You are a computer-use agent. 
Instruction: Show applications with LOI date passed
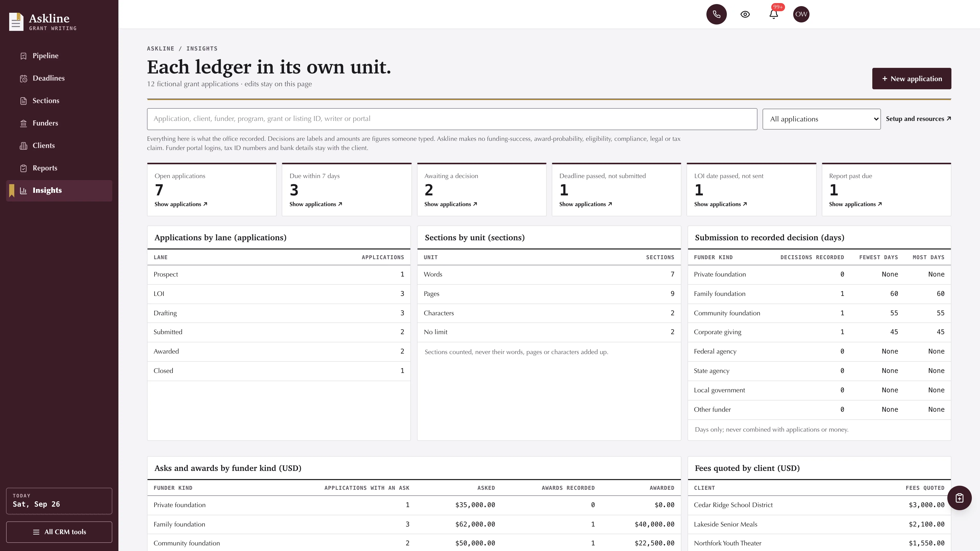[x=720, y=204]
